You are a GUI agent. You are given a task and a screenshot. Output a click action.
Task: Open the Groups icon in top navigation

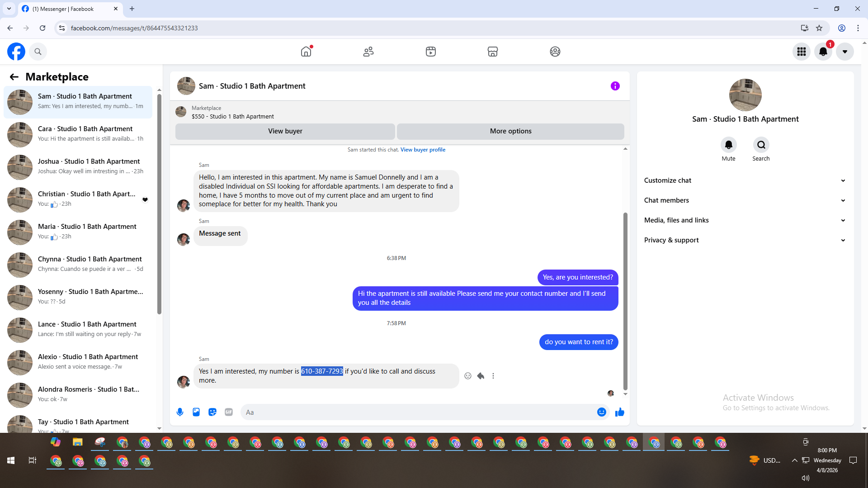click(x=555, y=52)
